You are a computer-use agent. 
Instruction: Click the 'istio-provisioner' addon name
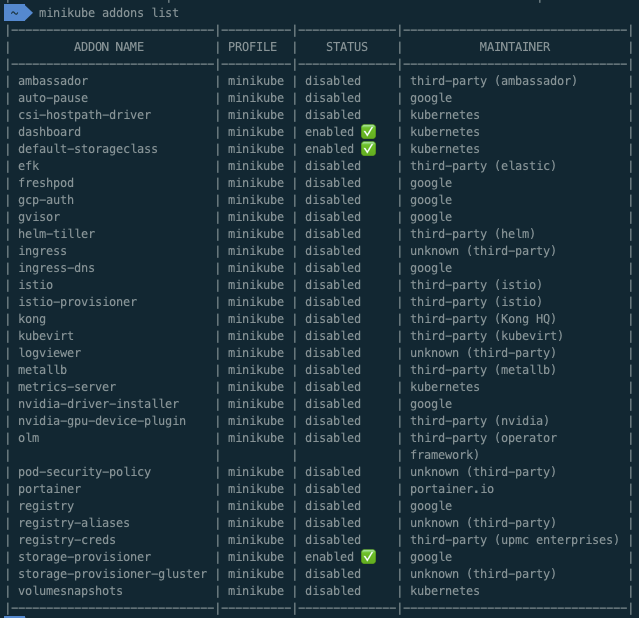[x=77, y=302]
